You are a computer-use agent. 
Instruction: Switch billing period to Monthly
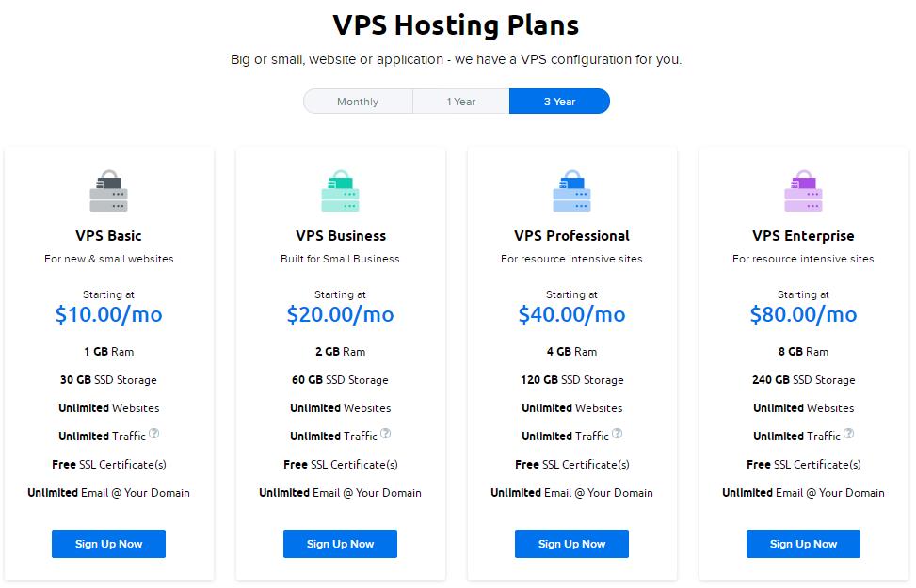click(x=358, y=101)
